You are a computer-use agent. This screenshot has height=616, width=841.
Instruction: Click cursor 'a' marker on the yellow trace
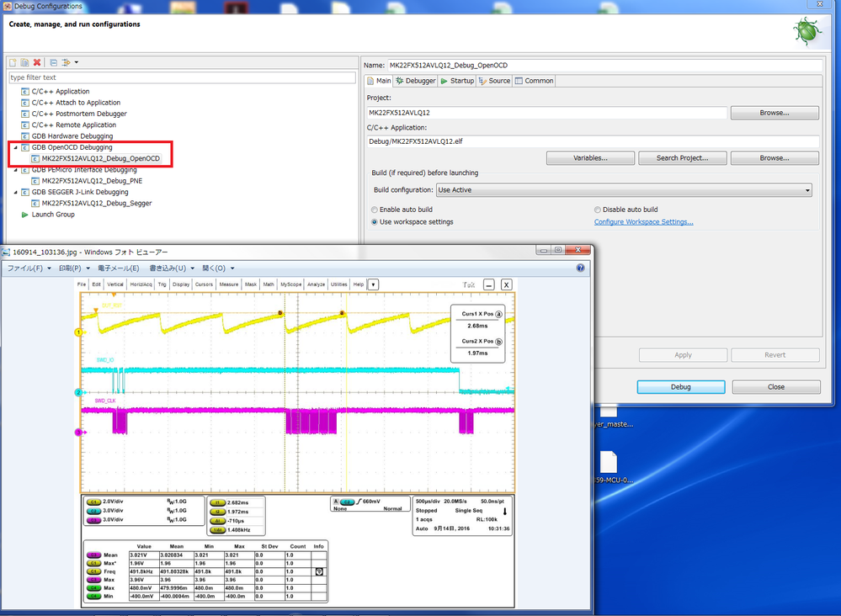(x=342, y=313)
